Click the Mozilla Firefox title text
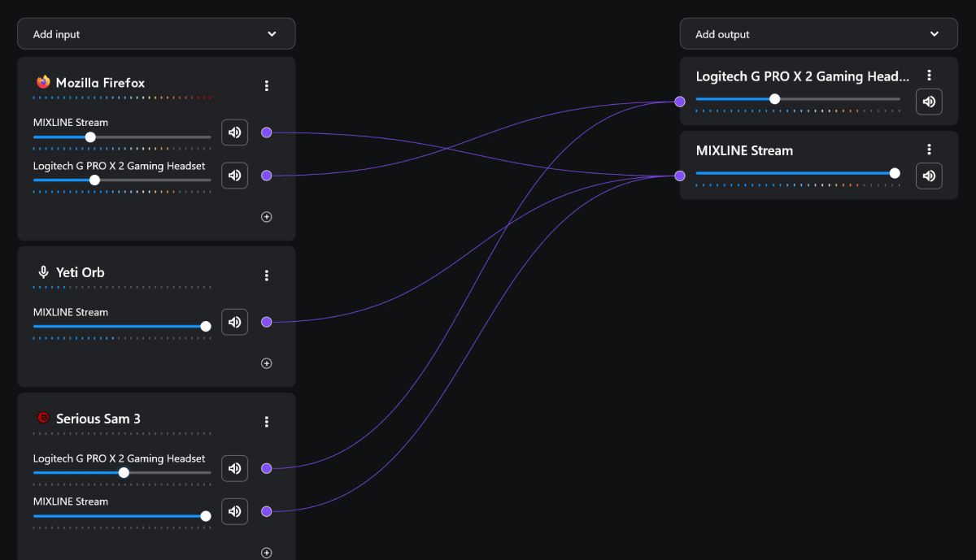The image size is (976, 560). point(100,83)
